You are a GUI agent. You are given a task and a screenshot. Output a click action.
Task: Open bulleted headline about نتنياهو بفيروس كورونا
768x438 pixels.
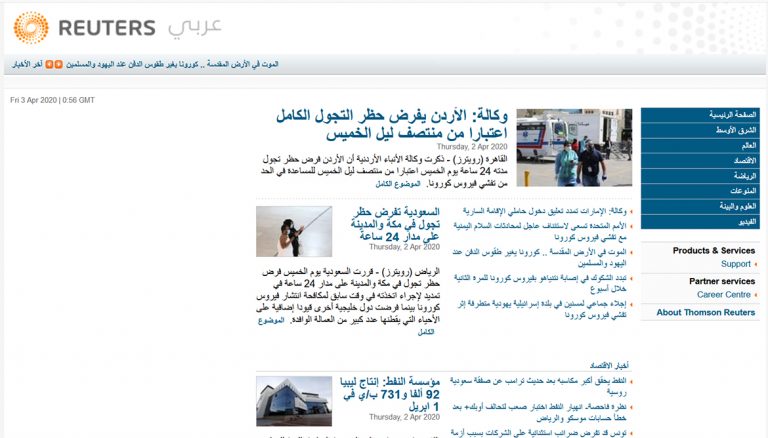(x=540, y=284)
